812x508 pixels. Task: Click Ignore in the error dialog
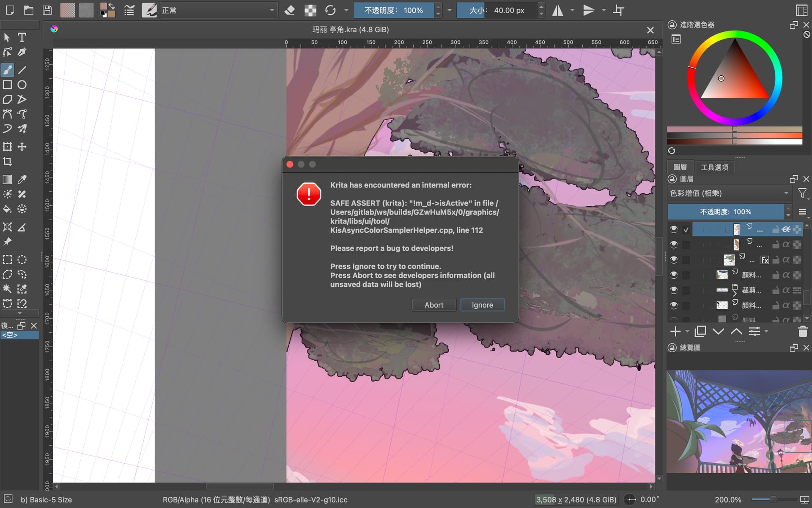coord(482,305)
